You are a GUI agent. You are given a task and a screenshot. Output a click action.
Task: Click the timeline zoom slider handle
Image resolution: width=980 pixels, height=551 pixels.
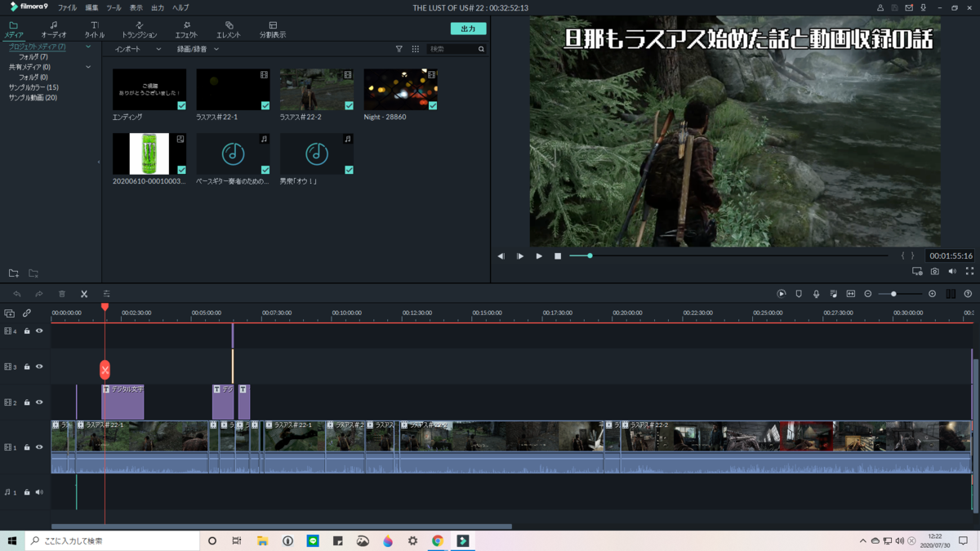point(893,294)
